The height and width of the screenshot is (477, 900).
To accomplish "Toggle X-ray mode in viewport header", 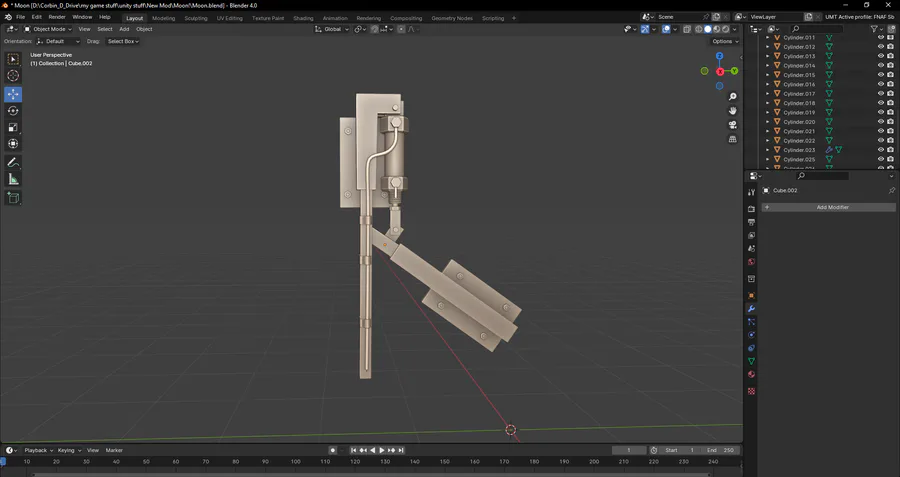I will pyautogui.click(x=686, y=29).
